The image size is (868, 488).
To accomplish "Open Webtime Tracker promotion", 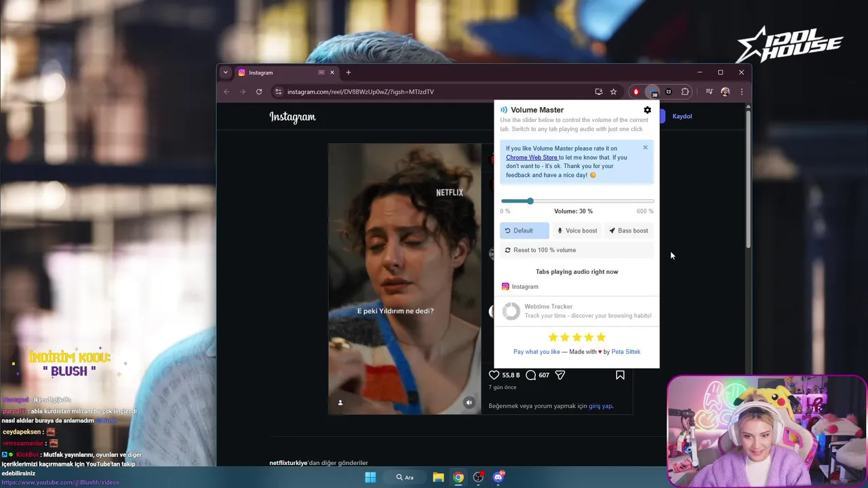I will point(576,311).
